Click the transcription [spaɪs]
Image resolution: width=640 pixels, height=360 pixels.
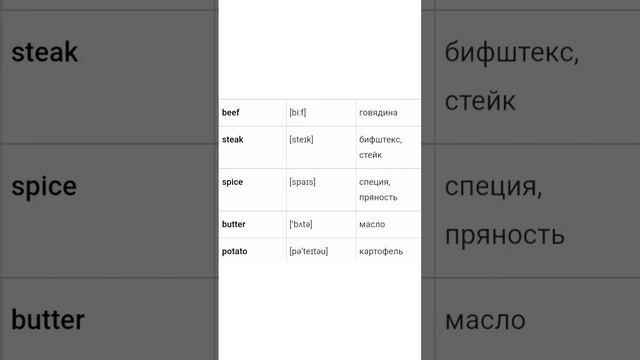pyautogui.click(x=302, y=182)
